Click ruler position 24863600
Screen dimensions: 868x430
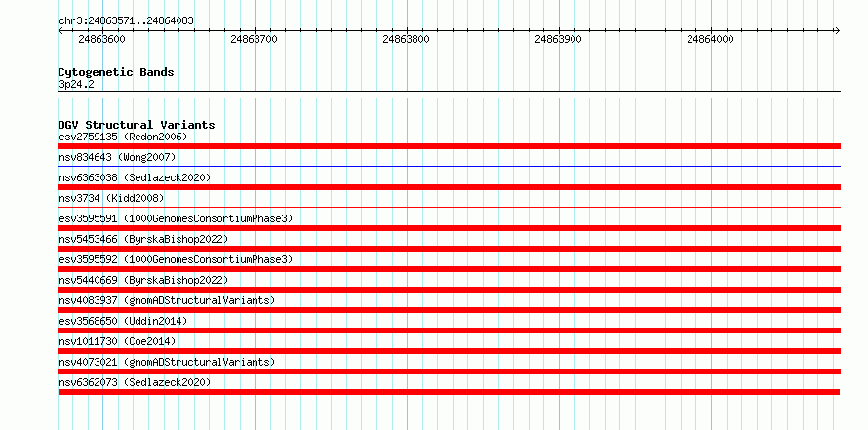[101, 39]
